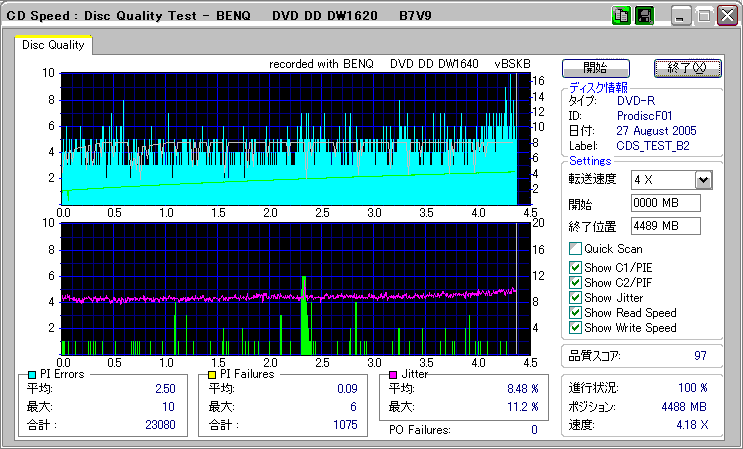Select the Disc Quality tab
The image size is (743, 449).
(53, 45)
